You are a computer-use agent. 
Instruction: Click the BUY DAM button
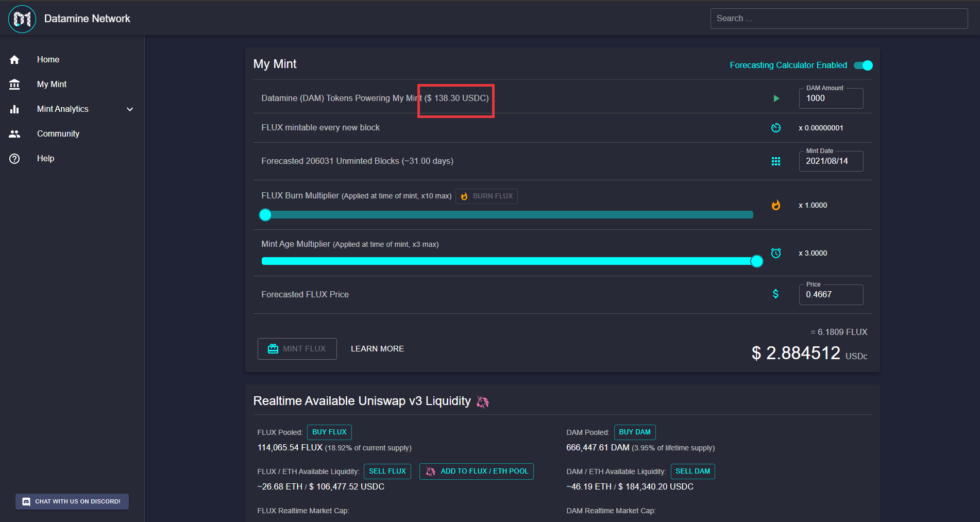(635, 432)
